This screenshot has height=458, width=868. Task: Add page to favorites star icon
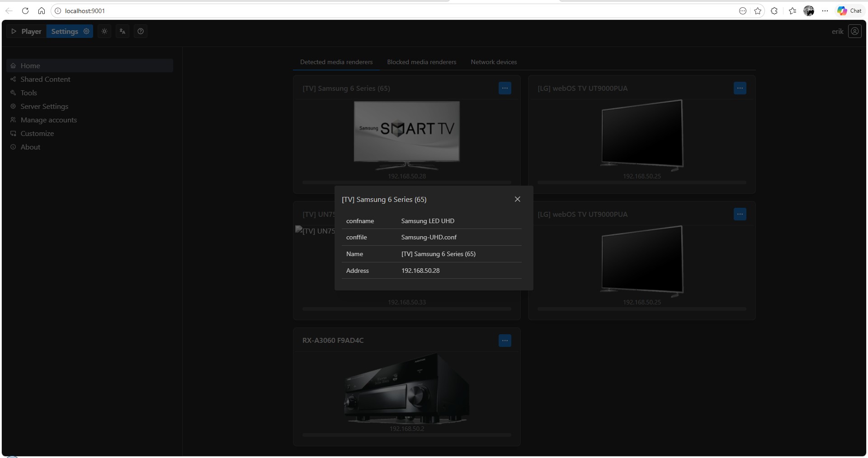[758, 11]
